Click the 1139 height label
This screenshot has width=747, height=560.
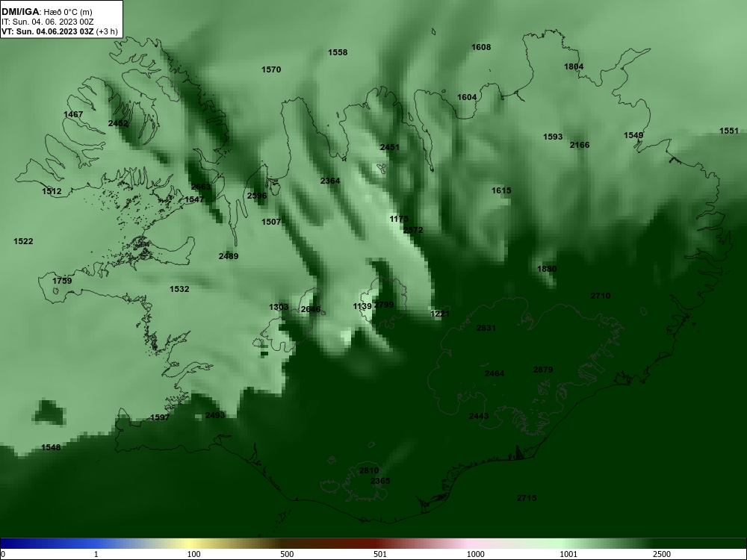362,306
